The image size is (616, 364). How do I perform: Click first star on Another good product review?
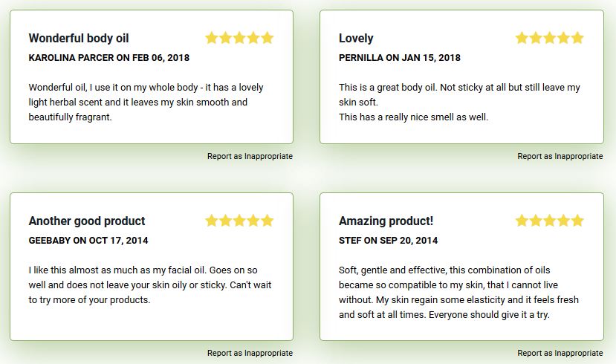[x=212, y=221]
